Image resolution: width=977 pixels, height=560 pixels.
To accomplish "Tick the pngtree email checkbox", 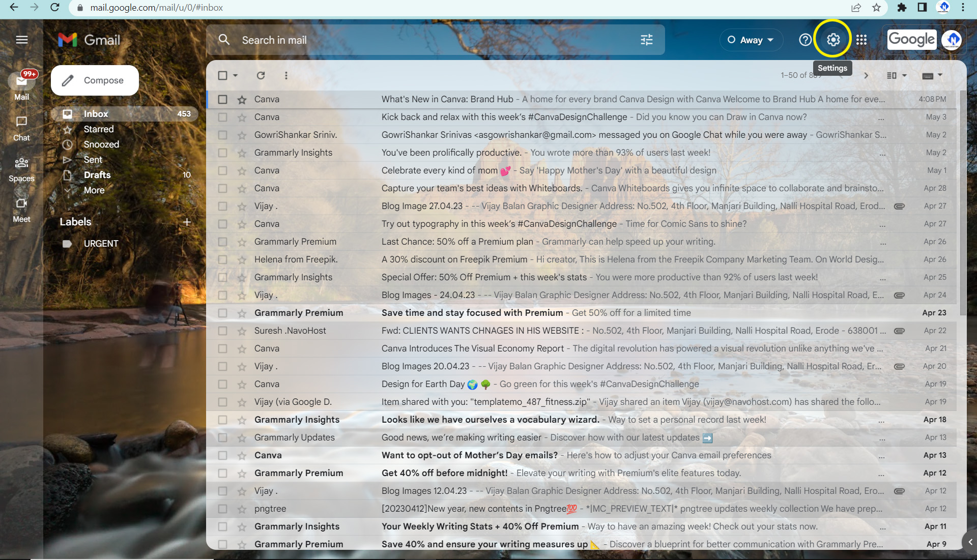I will tap(222, 509).
